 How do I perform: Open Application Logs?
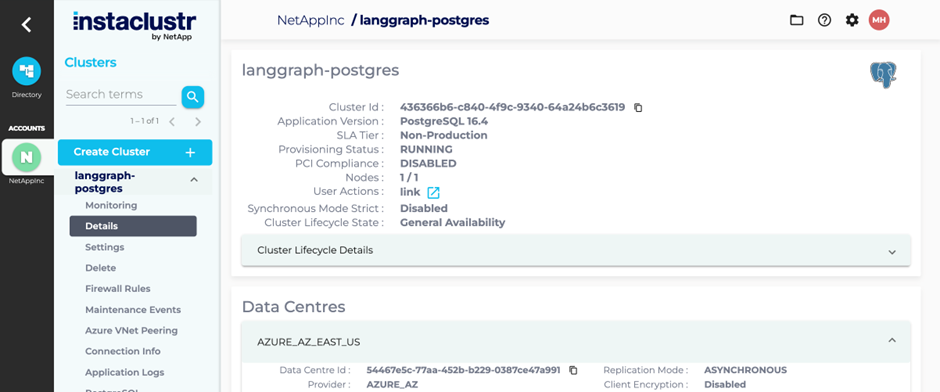tap(124, 372)
